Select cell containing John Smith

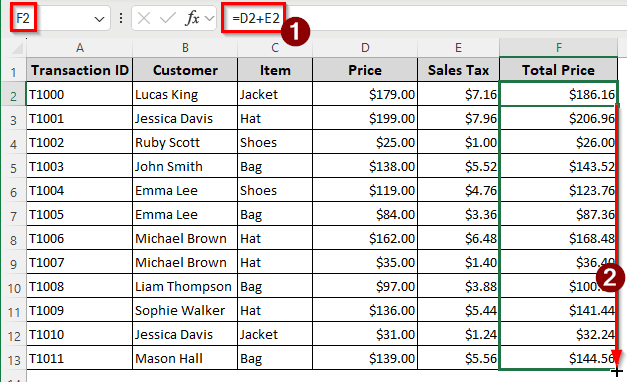[185, 166]
